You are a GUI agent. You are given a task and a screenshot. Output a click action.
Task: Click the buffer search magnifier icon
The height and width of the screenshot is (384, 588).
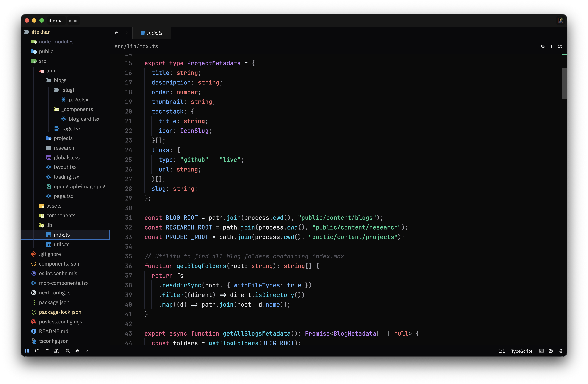click(543, 46)
